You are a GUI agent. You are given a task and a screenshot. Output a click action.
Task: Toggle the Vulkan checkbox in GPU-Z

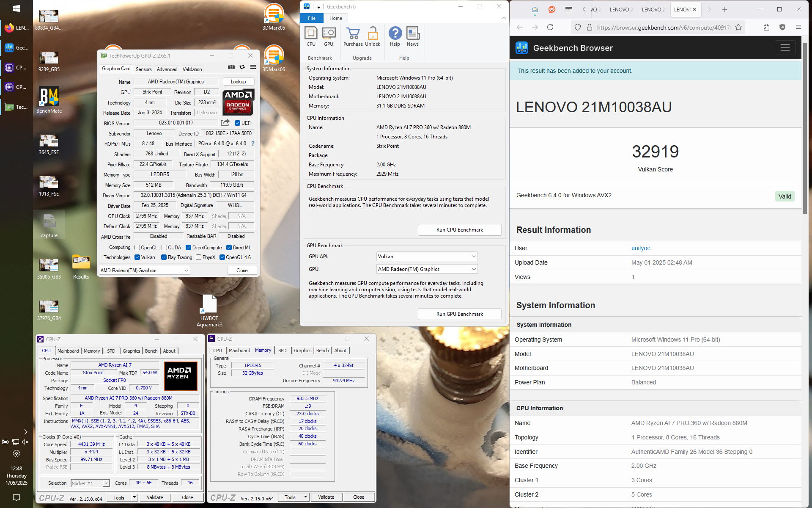click(137, 257)
